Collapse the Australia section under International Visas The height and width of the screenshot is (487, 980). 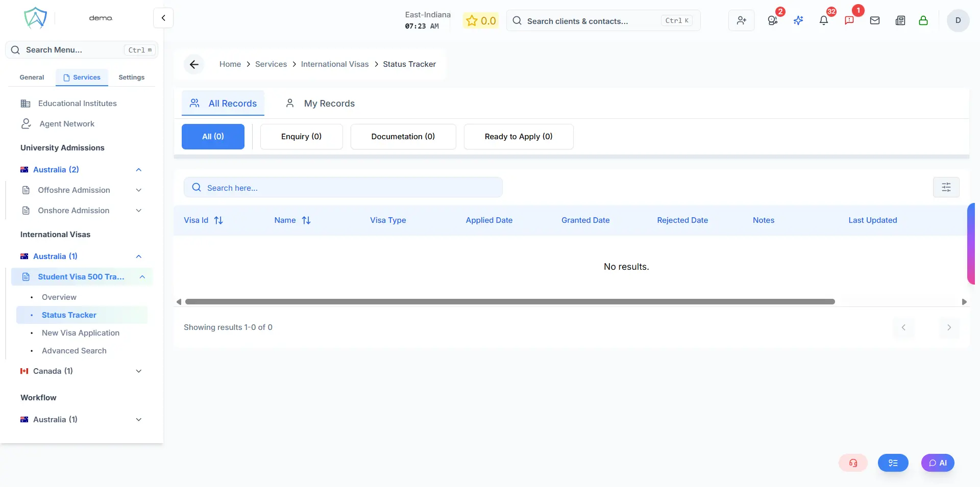(x=138, y=257)
